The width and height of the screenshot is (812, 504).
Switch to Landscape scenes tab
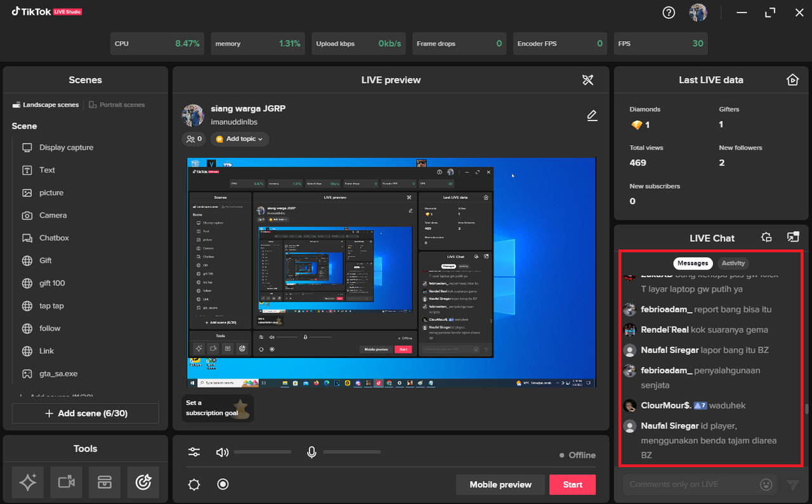pos(46,105)
